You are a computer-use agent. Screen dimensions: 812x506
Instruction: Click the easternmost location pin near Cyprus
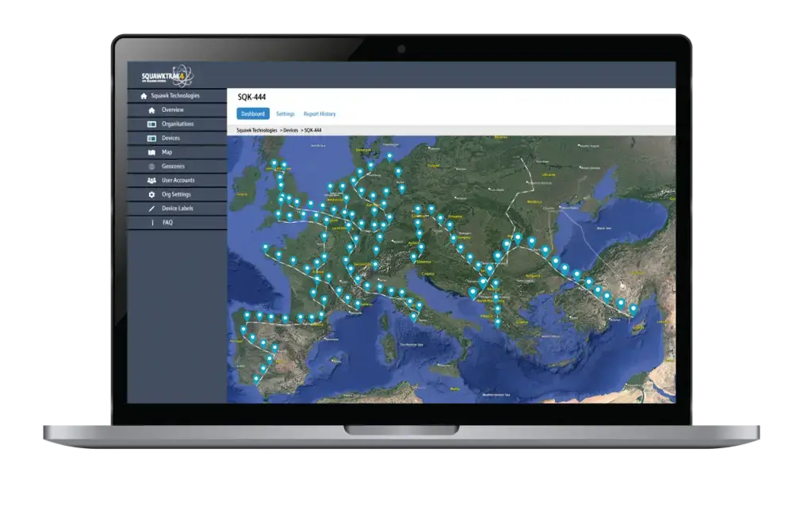click(633, 309)
